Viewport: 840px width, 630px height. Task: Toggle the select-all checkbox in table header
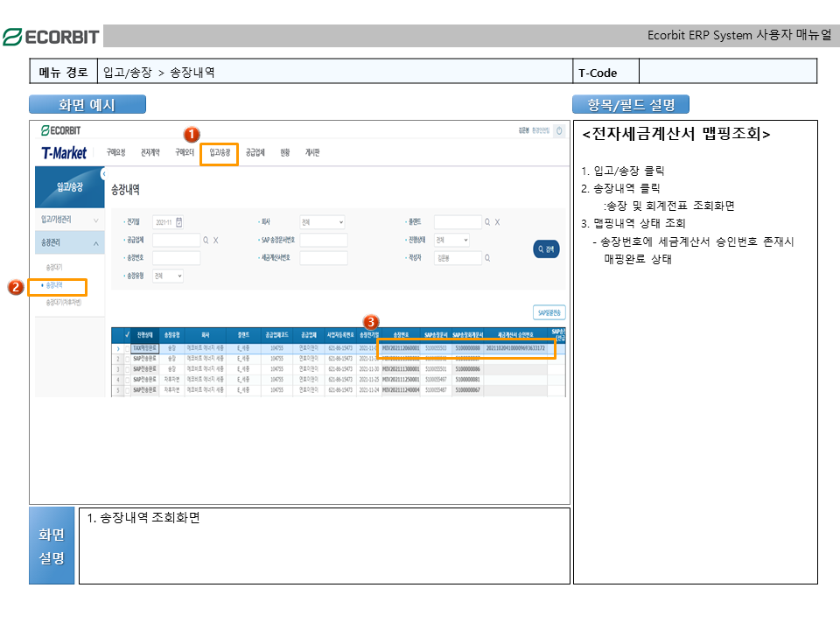click(127, 334)
